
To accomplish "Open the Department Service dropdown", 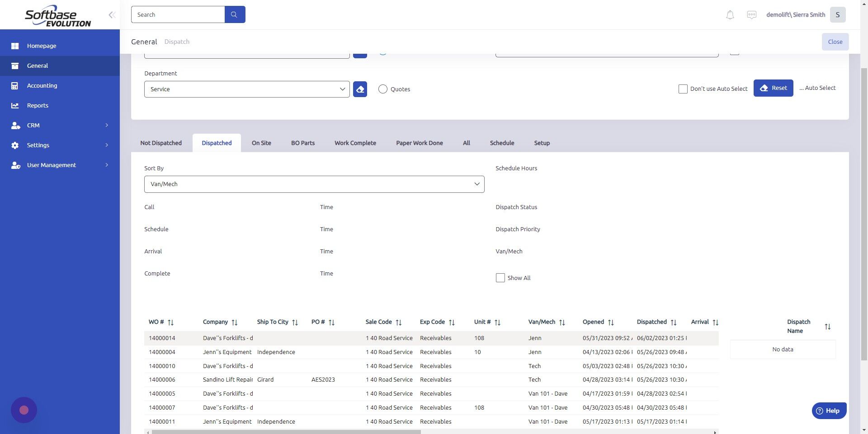I will 247,89.
